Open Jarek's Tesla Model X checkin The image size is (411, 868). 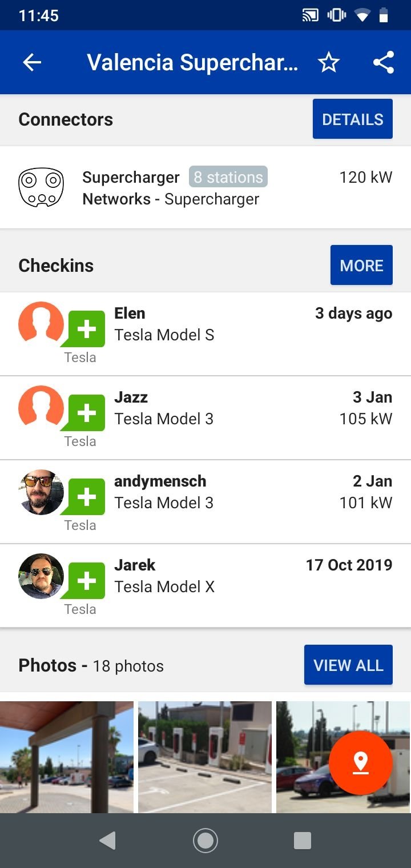pos(205,585)
